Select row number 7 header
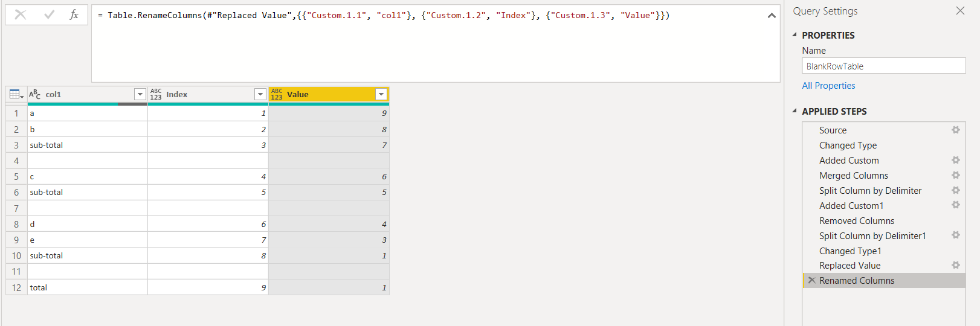 point(16,208)
